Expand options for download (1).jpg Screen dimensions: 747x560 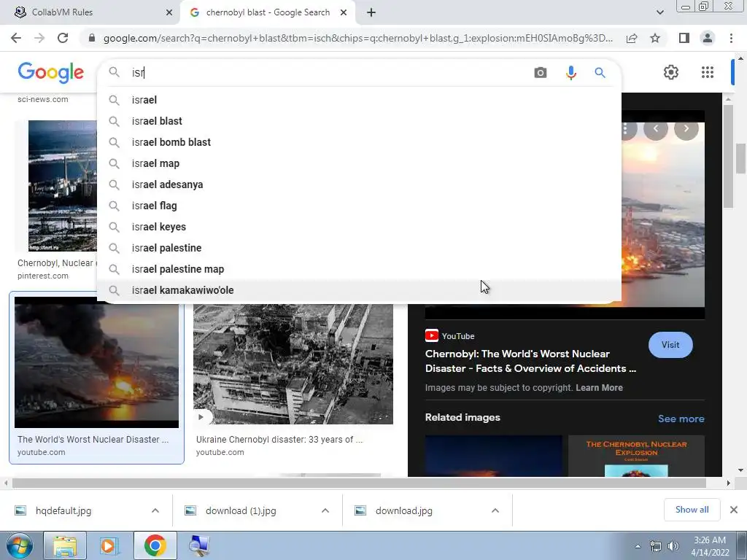(x=325, y=510)
